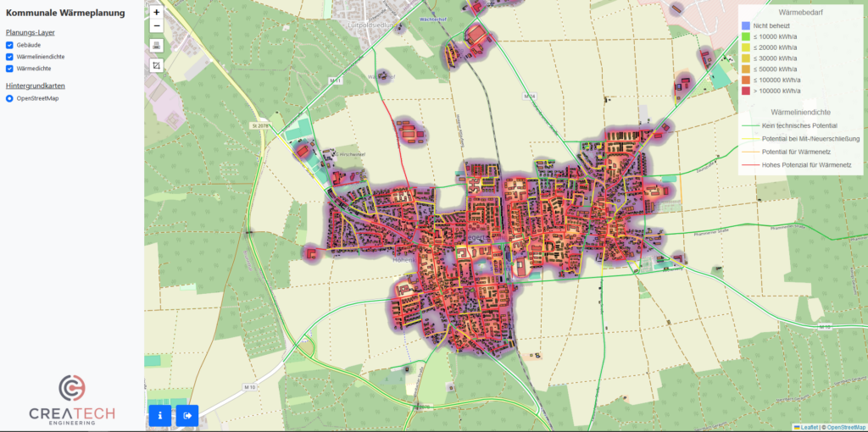The width and height of the screenshot is (868, 432).
Task: Click the green '≤ 10000 kWh/a' legend swatch
Action: (746, 36)
